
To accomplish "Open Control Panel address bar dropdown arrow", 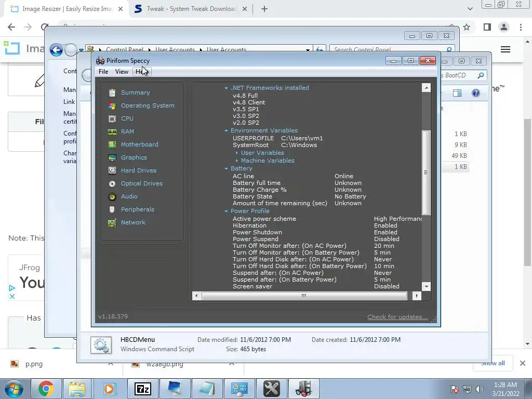I will [x=308, y=50].
